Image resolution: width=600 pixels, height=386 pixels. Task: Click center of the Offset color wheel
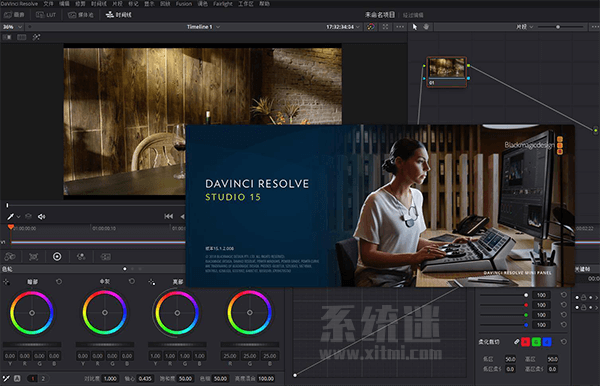pos(249,313)
